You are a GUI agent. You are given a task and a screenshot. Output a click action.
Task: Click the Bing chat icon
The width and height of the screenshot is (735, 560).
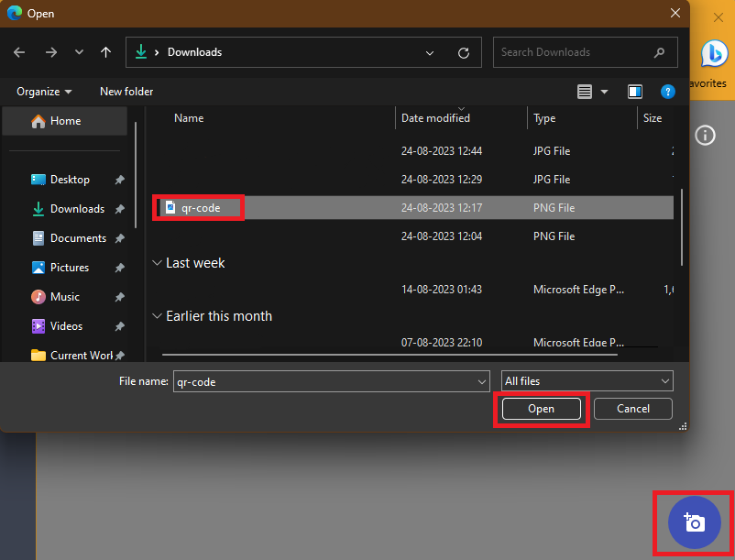pyautogui.click(x=714, y=54)
